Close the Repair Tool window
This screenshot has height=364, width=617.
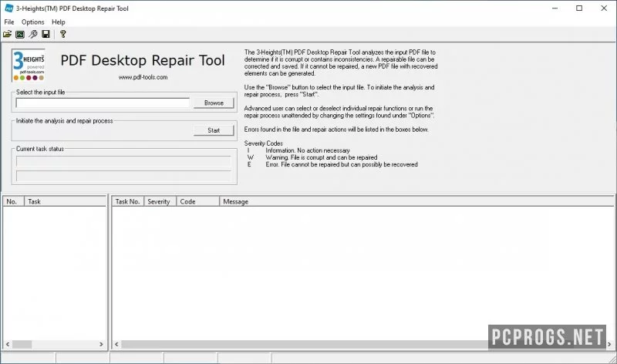604,8
